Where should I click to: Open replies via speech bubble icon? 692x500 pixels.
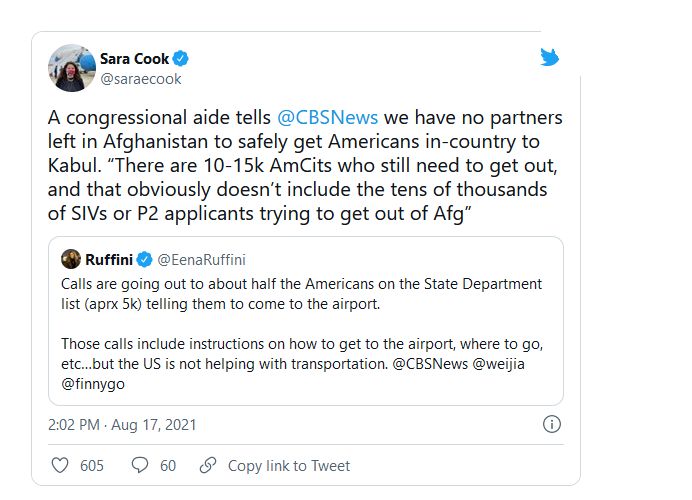pyautogui.click(x=140, y=466)
